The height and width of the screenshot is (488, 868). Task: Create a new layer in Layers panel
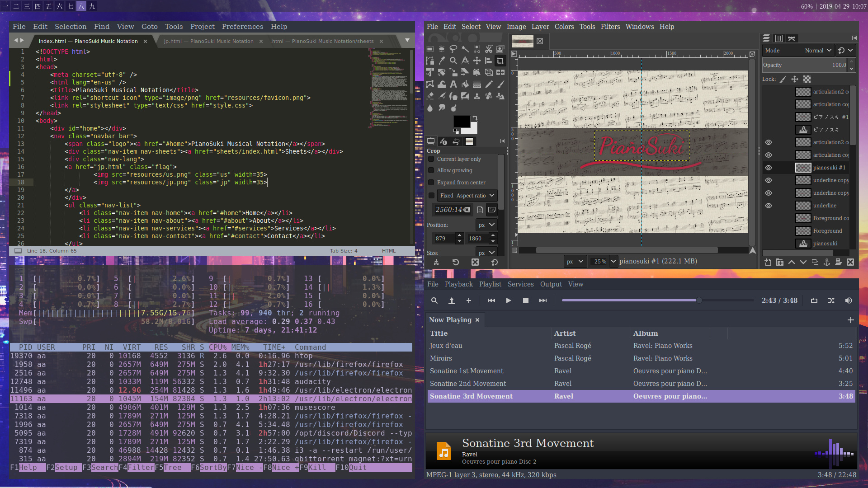[768, 262]
